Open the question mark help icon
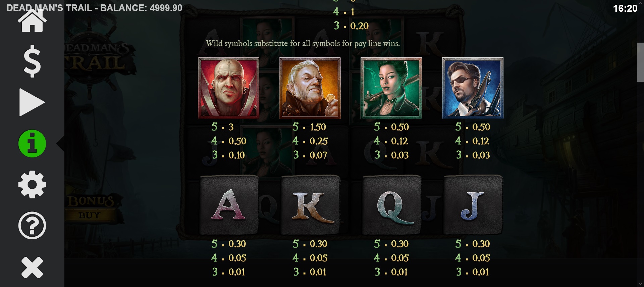644x287 pixels. click(32, 226)
